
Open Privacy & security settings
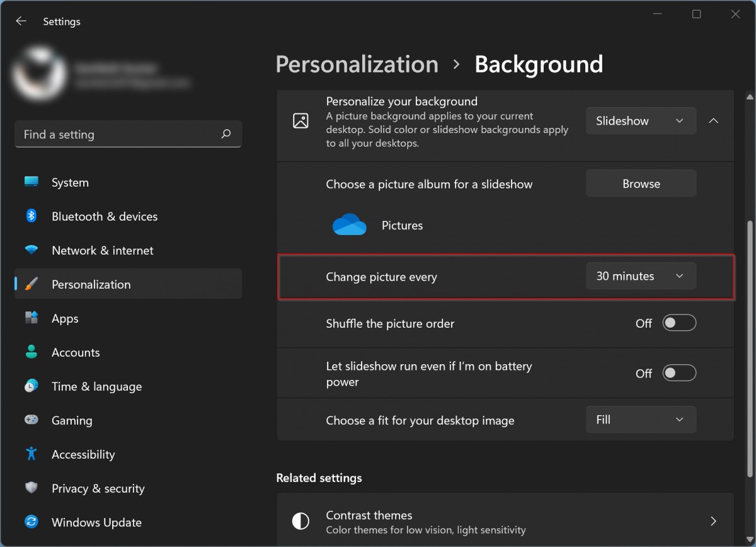pyautogui.click(x=98, y=488)
